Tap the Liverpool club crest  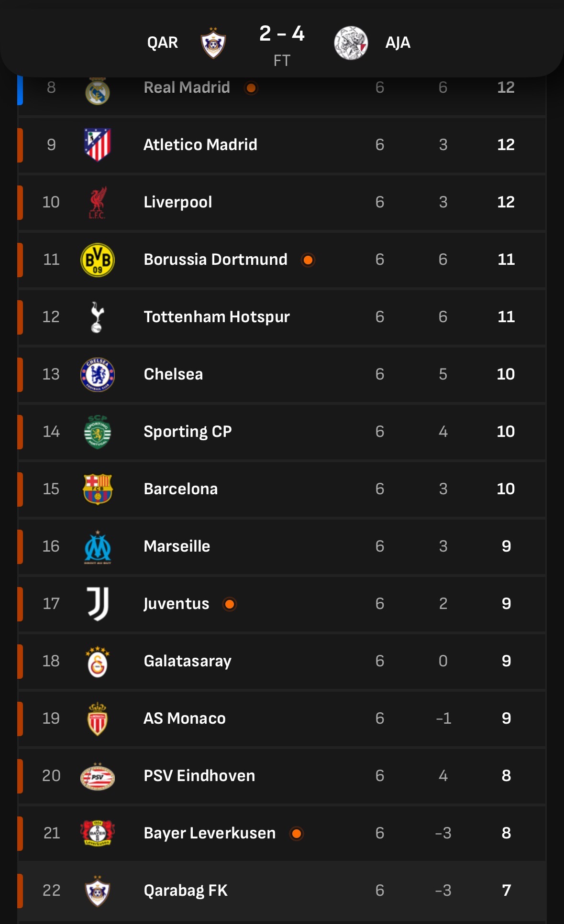click(98, 202)
